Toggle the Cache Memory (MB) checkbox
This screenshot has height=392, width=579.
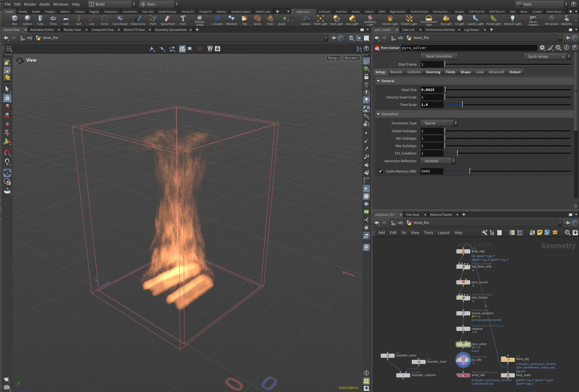coord(380,171)
